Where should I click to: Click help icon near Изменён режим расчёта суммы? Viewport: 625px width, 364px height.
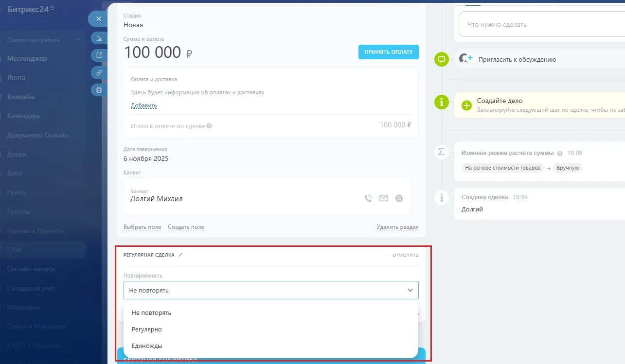tap(560, 154)
